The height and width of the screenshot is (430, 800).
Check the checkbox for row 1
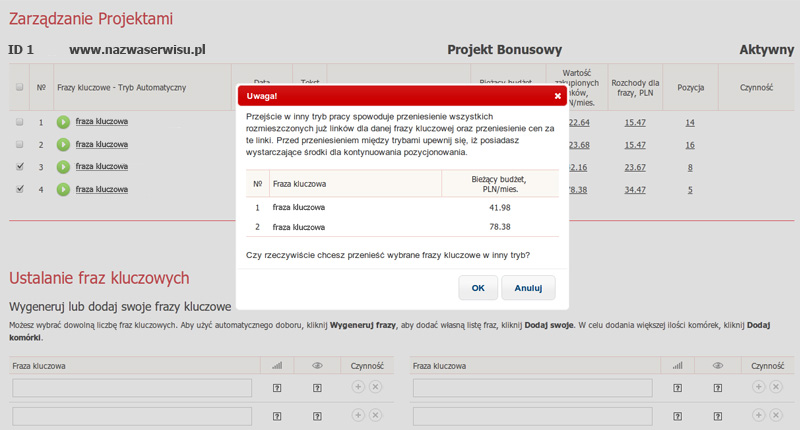coord(20,122)
